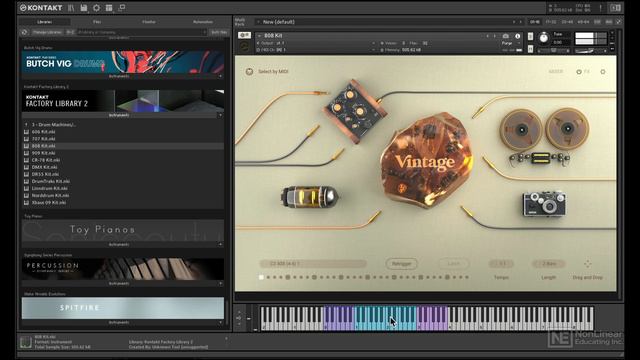
Task: Minimize the rack header with top-right corner icon
Action: tap(619, 22)
